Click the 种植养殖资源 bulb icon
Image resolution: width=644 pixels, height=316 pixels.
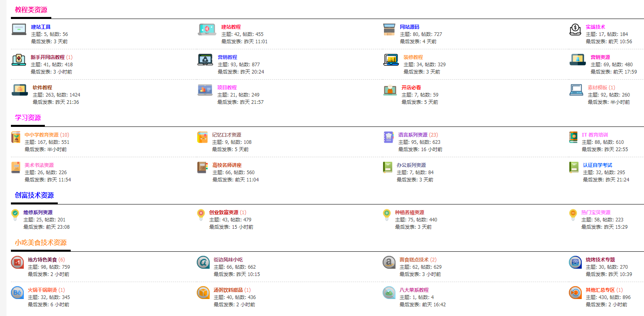click(x=387, y=215)
